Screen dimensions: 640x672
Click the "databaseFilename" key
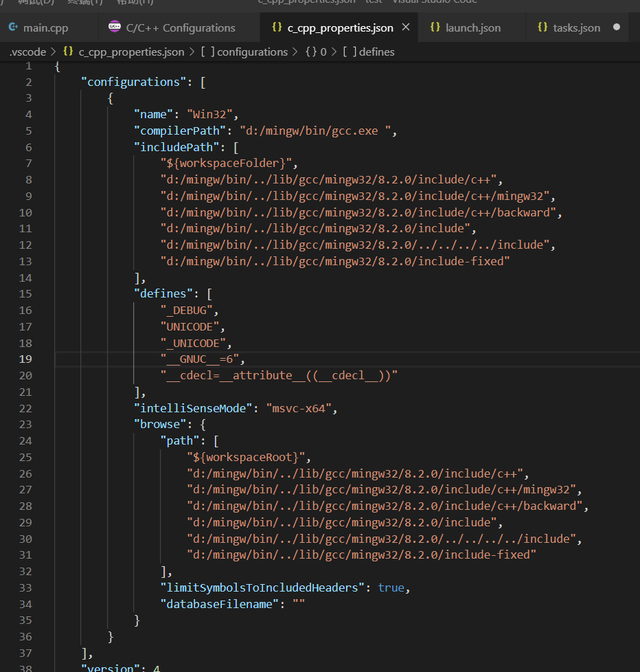(219, 604)
